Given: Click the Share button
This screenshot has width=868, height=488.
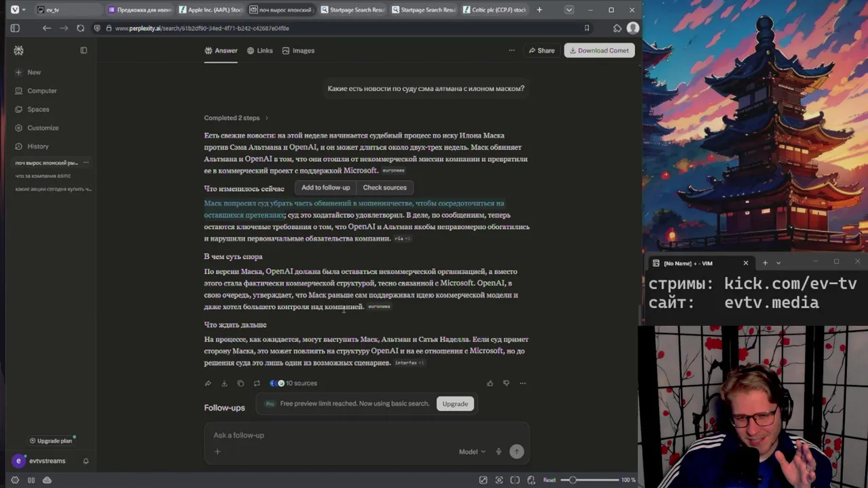Looking at the screenshot, I should [542, 50].
